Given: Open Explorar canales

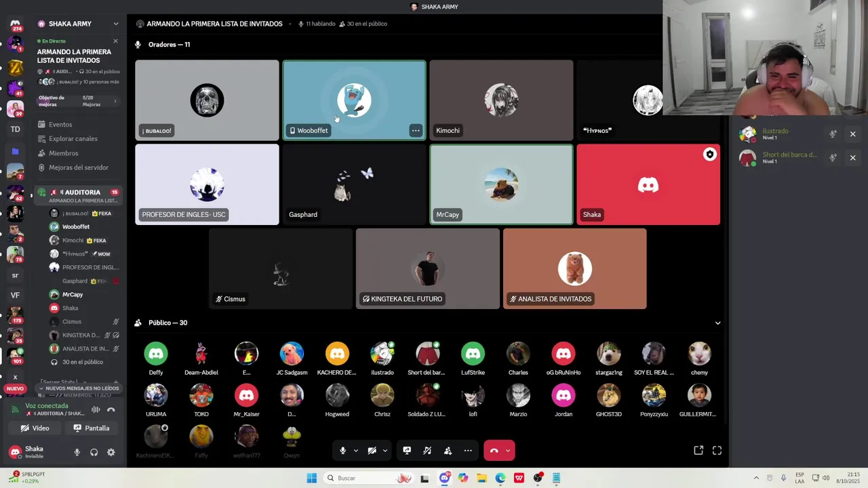Looking at the screenshot, I should click(73, 138).
